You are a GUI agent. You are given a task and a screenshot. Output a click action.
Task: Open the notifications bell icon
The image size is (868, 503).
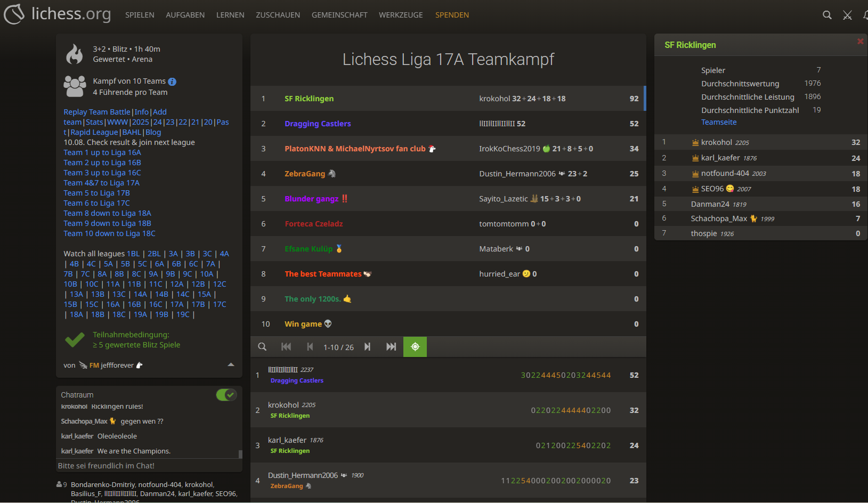[865, 15]
